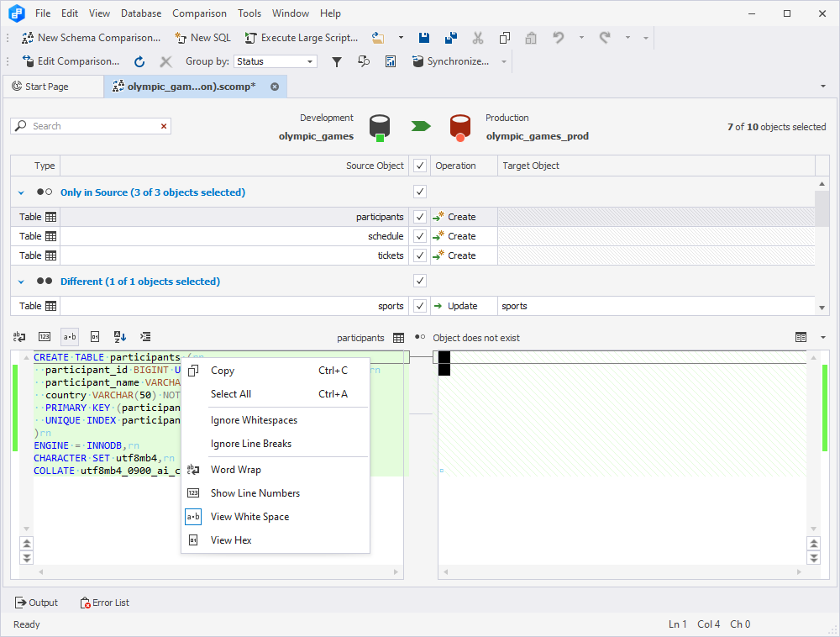840x637 pixels.
Task: Uncheck the tickets table checkbox
Action: pyautogui.click(x=420, y=255)
